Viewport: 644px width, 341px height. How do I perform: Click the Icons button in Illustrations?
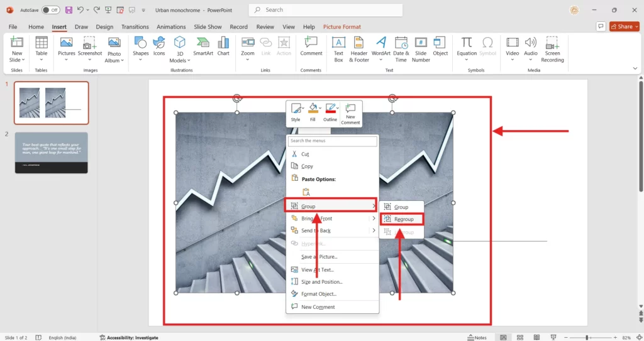(159, 46)
